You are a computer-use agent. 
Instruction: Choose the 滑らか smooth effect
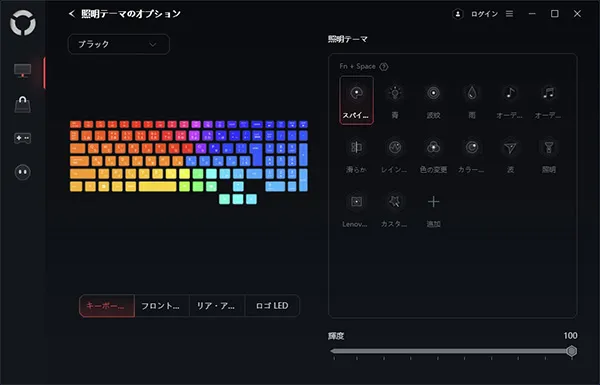click(x=356, y=155)
